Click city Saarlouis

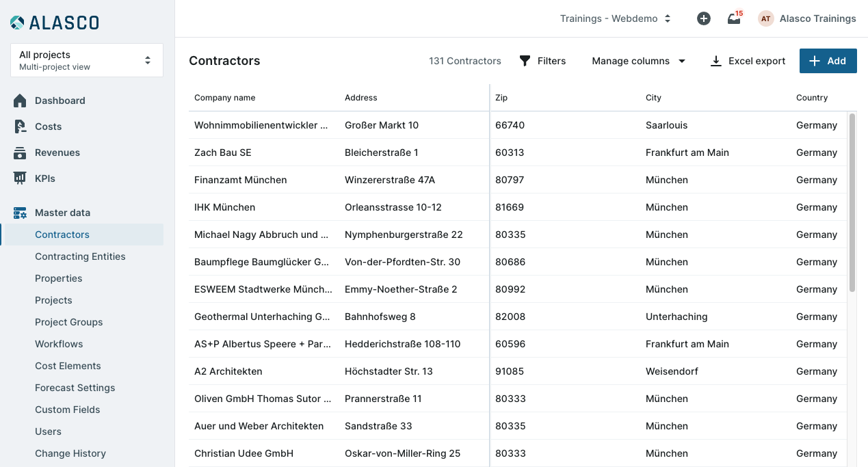pos(667,125)
